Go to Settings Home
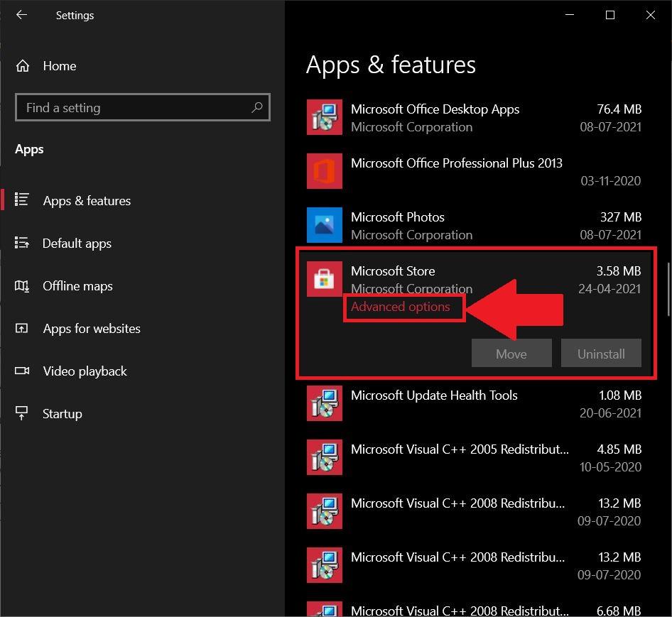The image size is (672, 617). coord(59,66)
